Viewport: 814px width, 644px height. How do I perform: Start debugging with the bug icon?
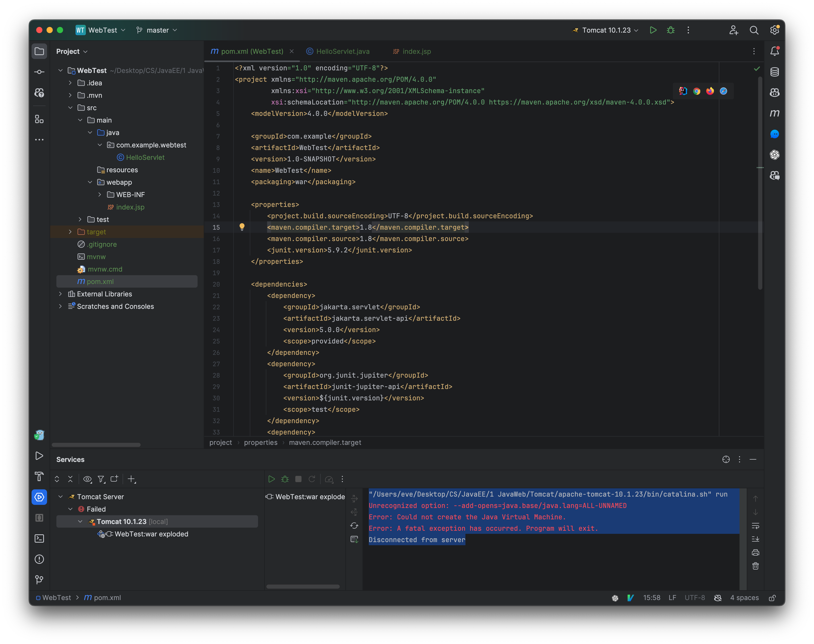pyautogui.click(x=671, y=30)
